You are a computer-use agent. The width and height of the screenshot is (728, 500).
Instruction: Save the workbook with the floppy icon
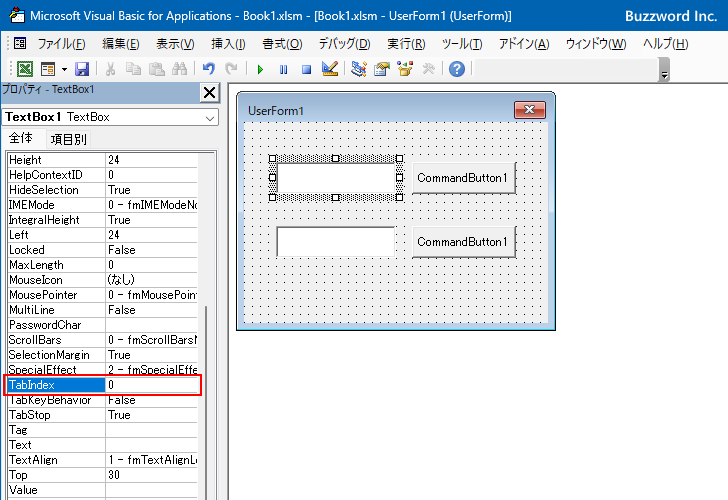pos(82,69)
